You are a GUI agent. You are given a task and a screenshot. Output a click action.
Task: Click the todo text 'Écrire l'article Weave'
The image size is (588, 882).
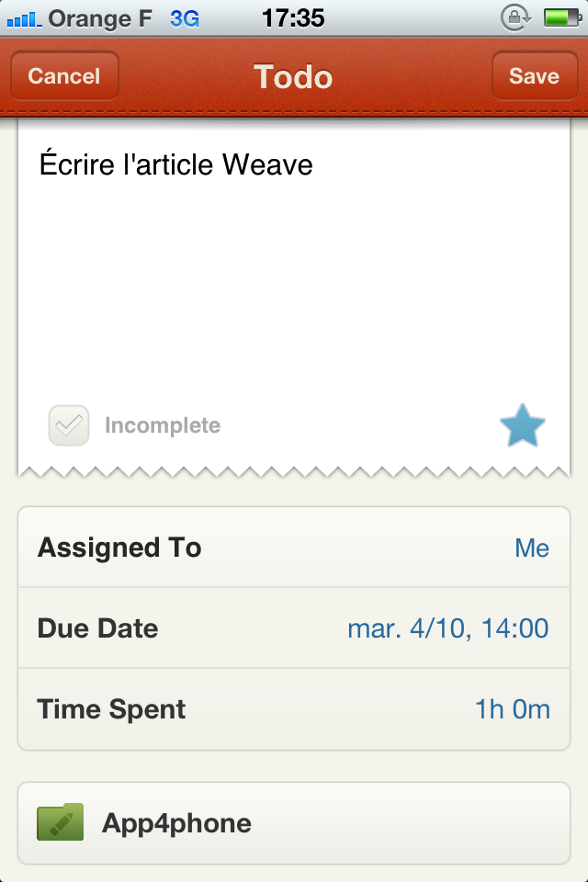coord(175,164)
